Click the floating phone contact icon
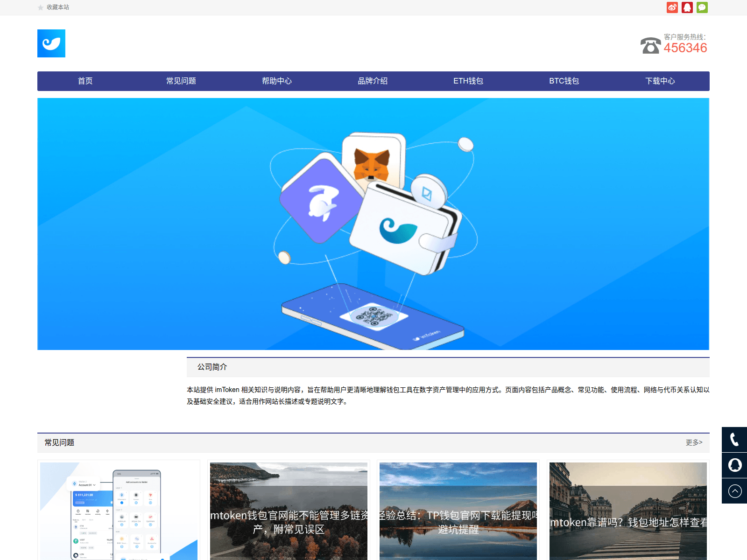Image resolution: width=747 pixels, height=560 pixels. [734, 440]
